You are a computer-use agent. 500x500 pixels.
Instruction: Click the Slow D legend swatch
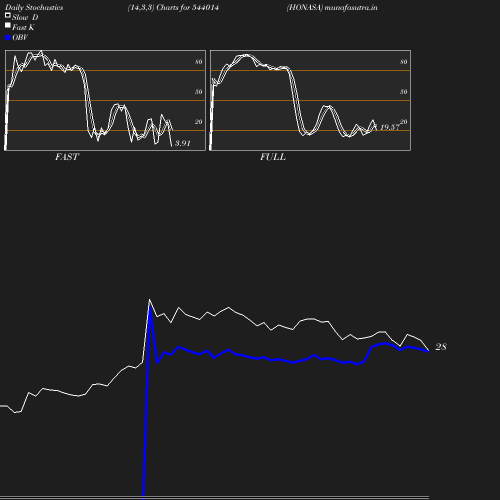[x=8, y=15]
